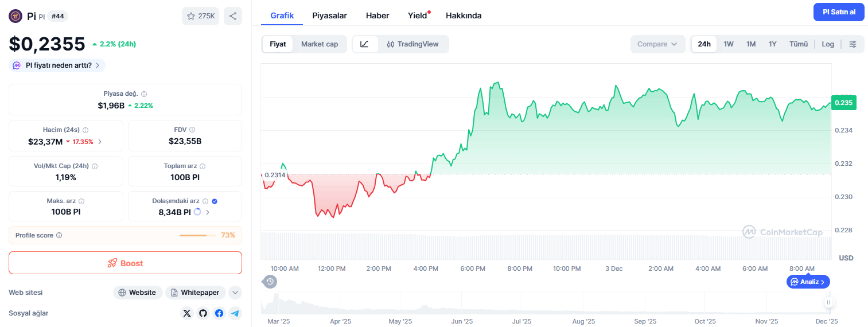Expand more web site links chevron
Screen dimensions: 868x327
tap(235, 293)
